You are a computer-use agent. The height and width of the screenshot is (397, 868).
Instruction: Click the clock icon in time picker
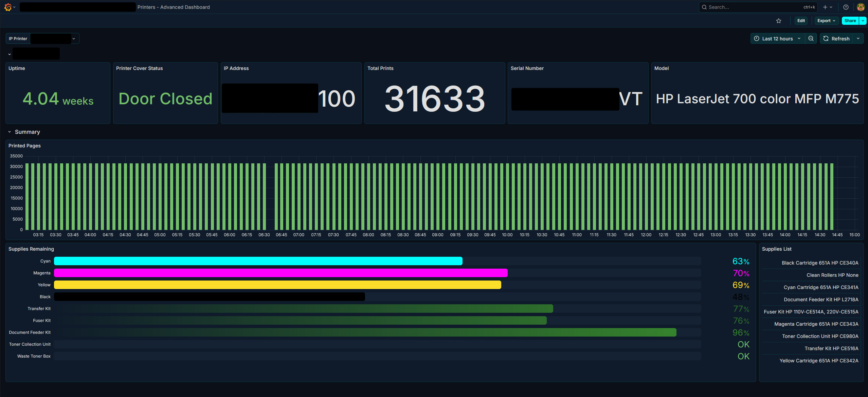(x=757, y=39)
